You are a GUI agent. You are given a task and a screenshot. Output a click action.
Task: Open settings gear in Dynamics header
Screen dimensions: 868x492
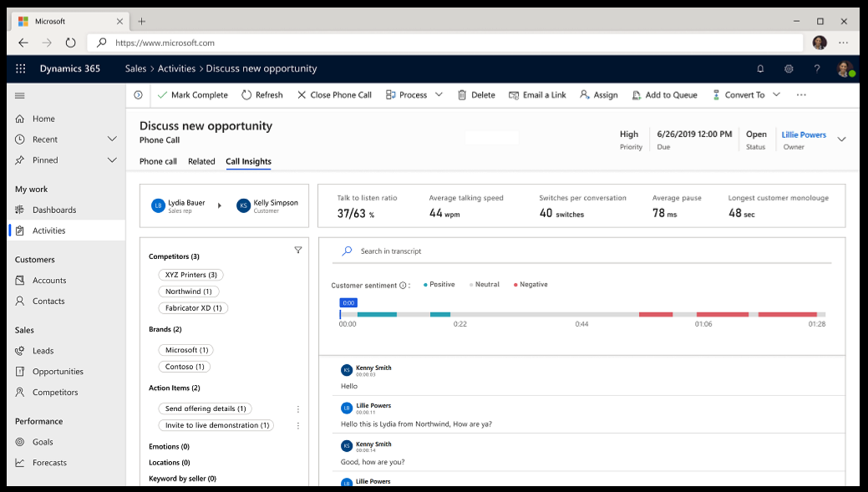pyautogui.click(x=789, y=68)
